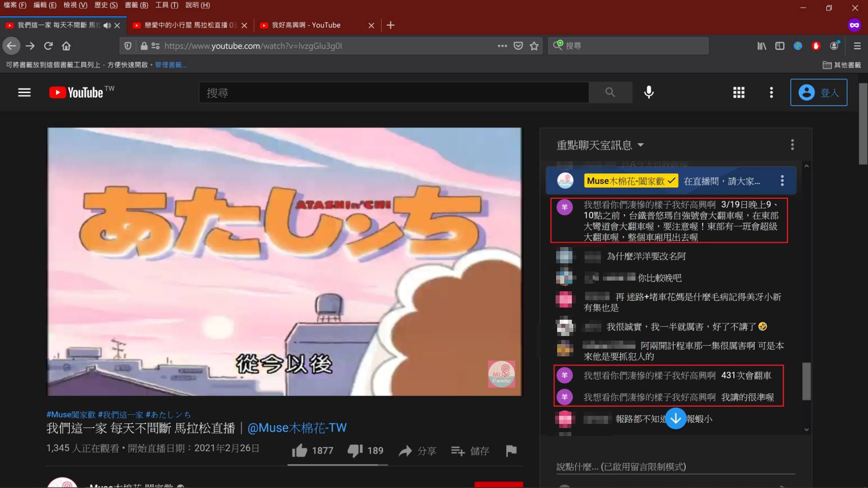Image resolution: width=868 pixels, height=488 pixels.
Task: Click the red extension icon in toolbar
Action: point(816,46)
